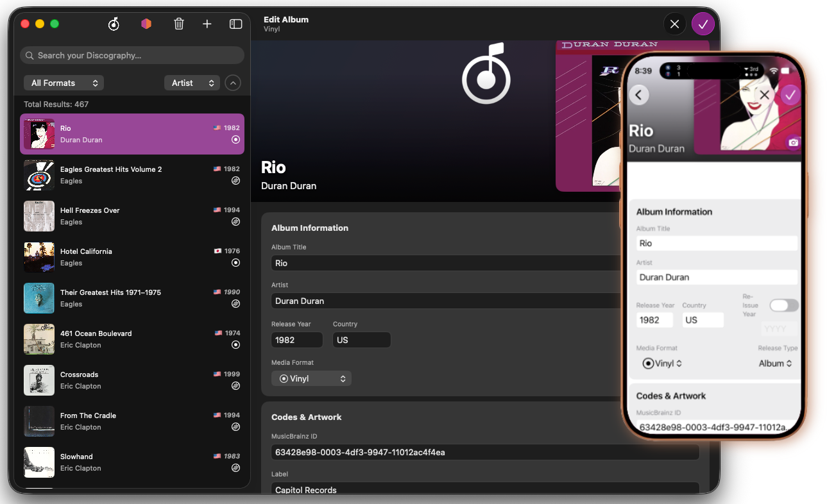Tap the Re-Issue Year YYYY field on the phone
Image resolution: width=827 pixels, height=504 pixels.
click(779, 329)
